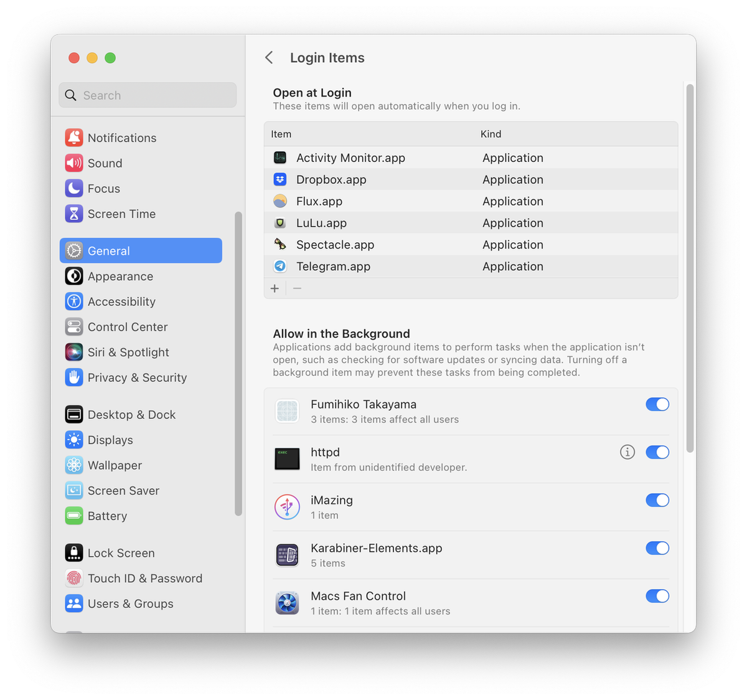Screen dimensions: 747x700
Task: Select the Focus moon icon
Action: click(x=74, y=188)
